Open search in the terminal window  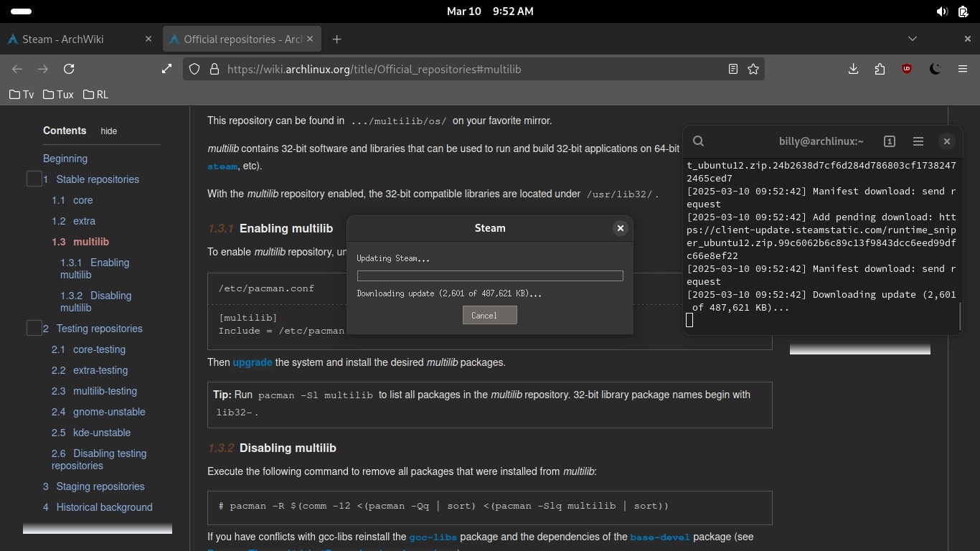click(x=699, y=141)
